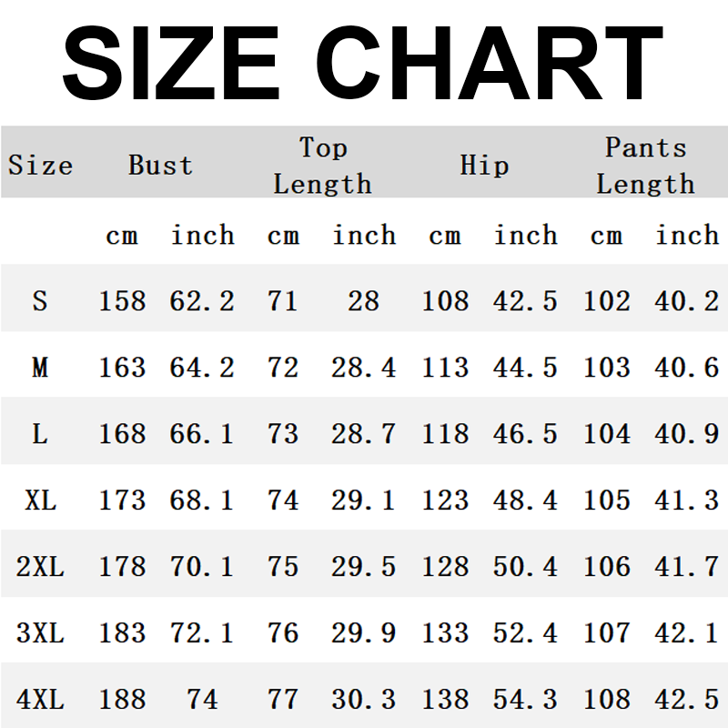
Task: Click the 42.5 pants inch value for 4XL
Action: (687, 699)
